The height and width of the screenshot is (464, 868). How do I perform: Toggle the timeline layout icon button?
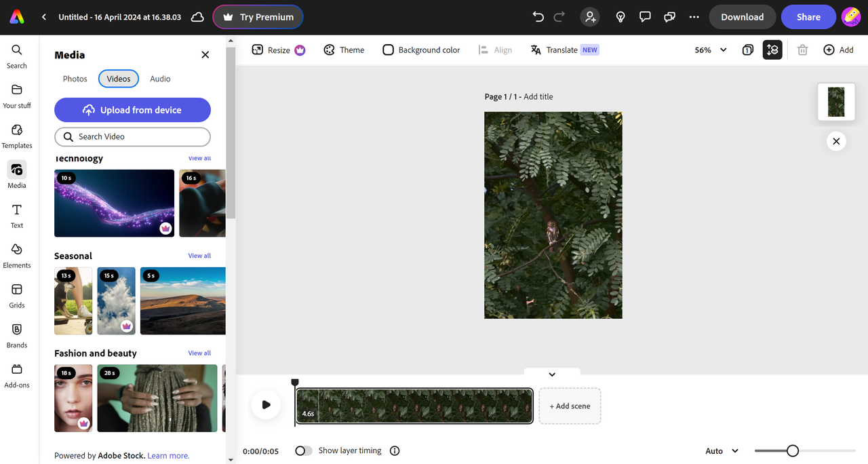tap(772, 50)
